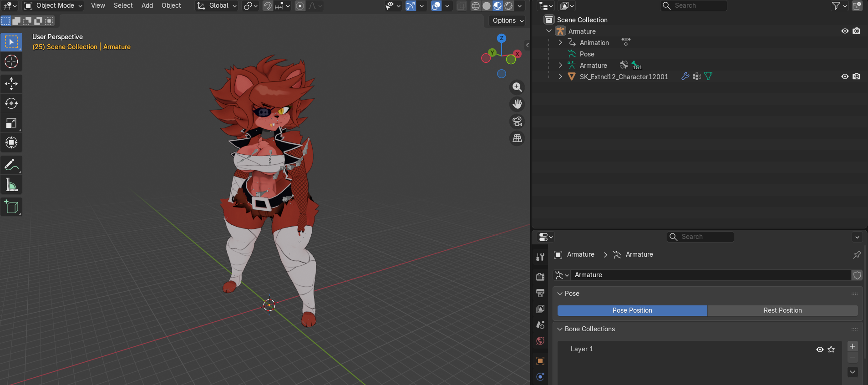Viewport: 868px width, 385px height.
Task: Click the Armature data name field
Action: click(711, 275)
